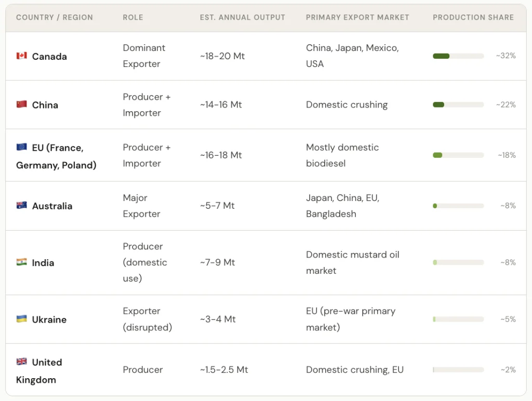Select the India production share bar
532x401 pixels.
(458, 262)
